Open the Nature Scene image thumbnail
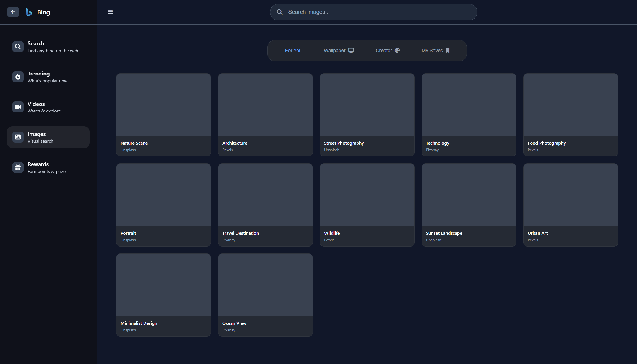 coord(163,104)
